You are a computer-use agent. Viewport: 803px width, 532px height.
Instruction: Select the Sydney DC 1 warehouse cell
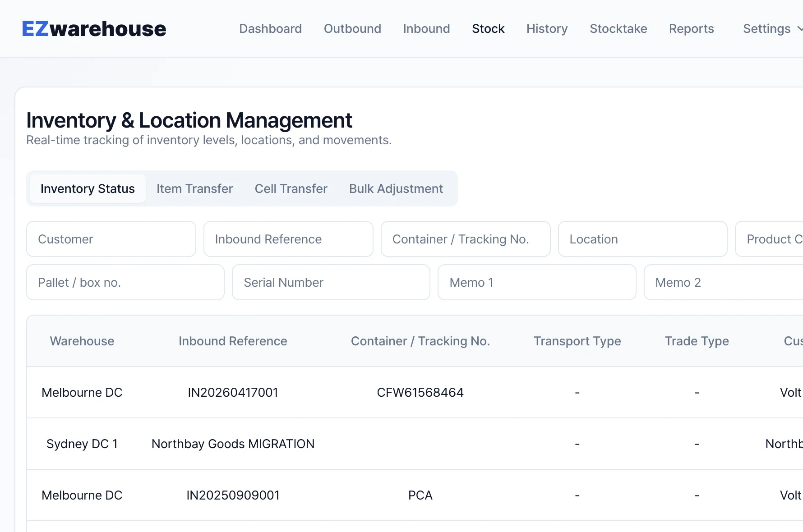coord(82,444)
